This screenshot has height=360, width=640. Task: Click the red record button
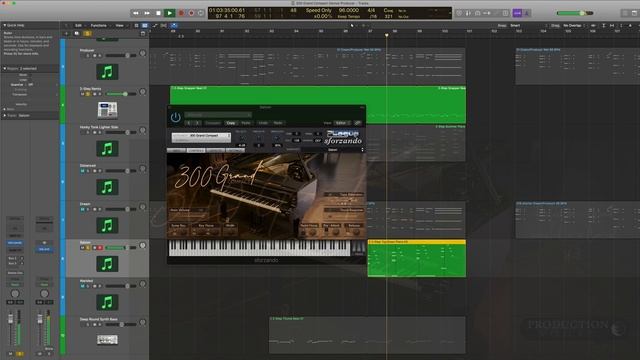181,13
